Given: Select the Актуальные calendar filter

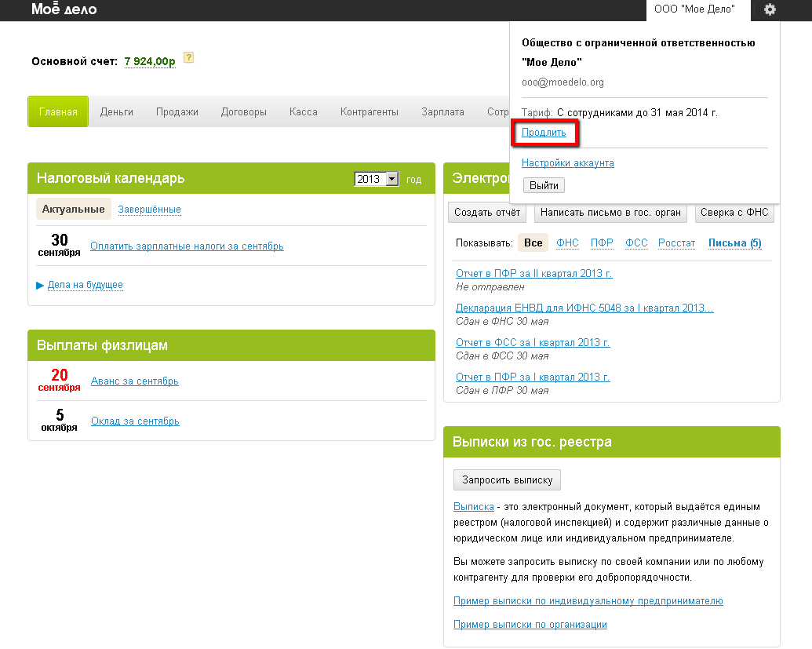Looking at the screenshot, I should pyautogui.click(x=73, y=209).
